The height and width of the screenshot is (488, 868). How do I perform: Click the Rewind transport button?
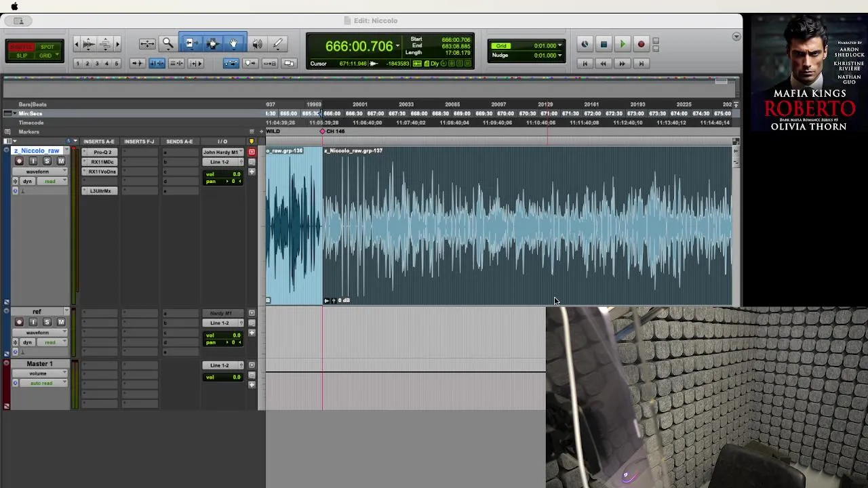point(603,63)
